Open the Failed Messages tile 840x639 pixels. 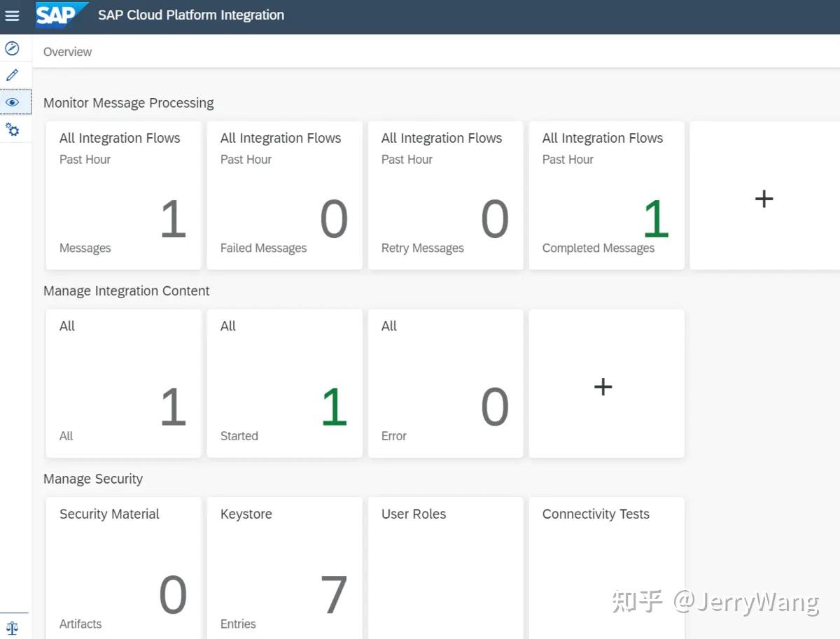coord(284,196)
